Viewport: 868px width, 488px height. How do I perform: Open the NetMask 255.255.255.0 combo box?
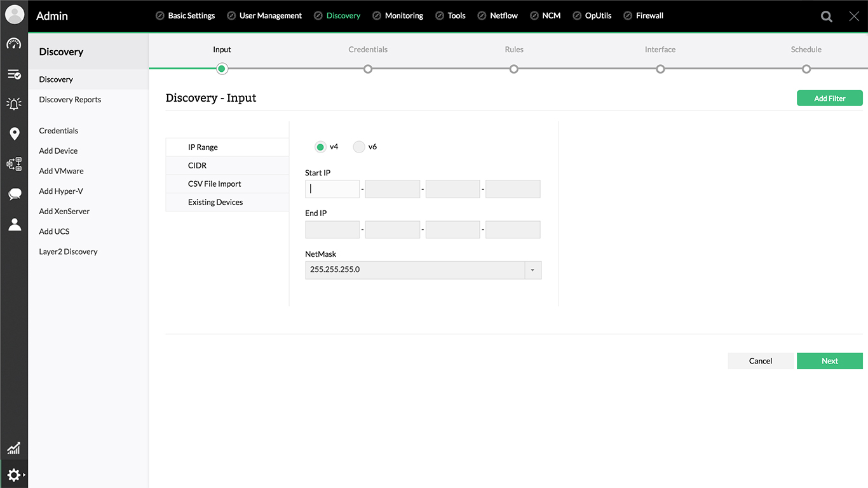click(415, 270)
